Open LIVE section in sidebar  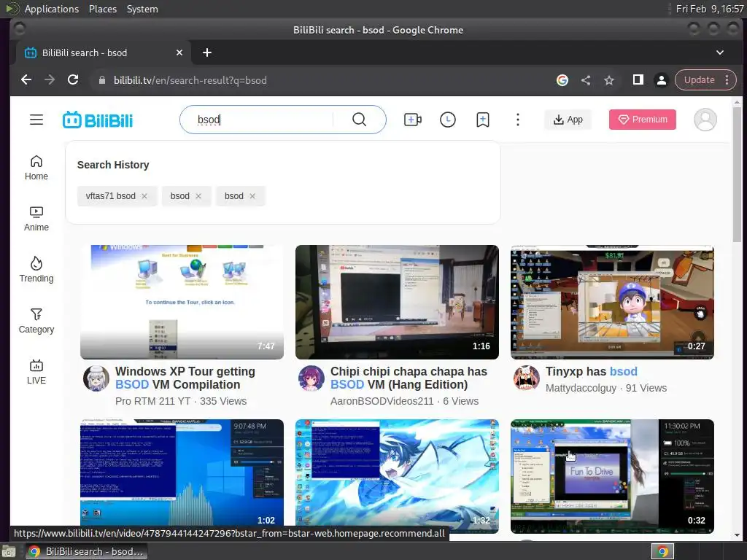[x=36, y=372]
